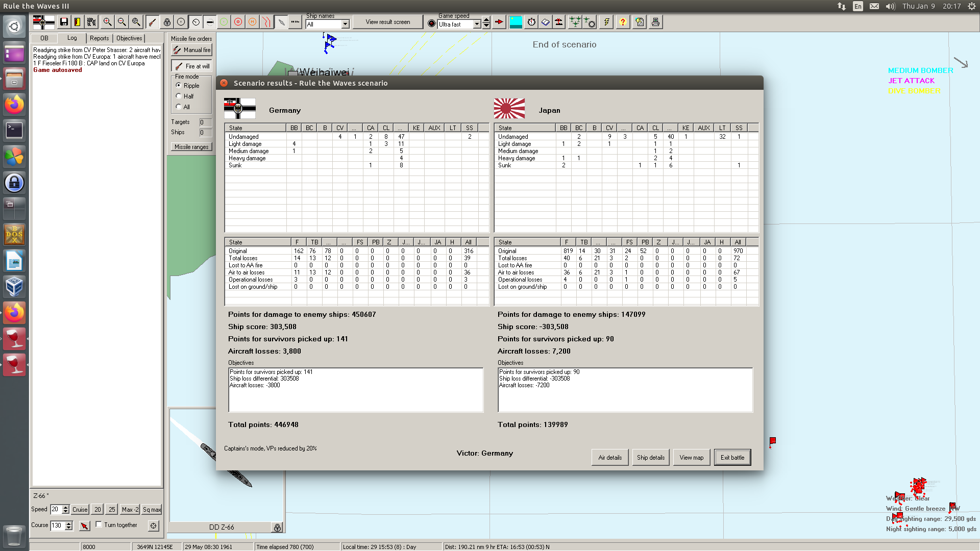Click the Speed input field
The image size is (980, 551).
[x=56, y=509]
